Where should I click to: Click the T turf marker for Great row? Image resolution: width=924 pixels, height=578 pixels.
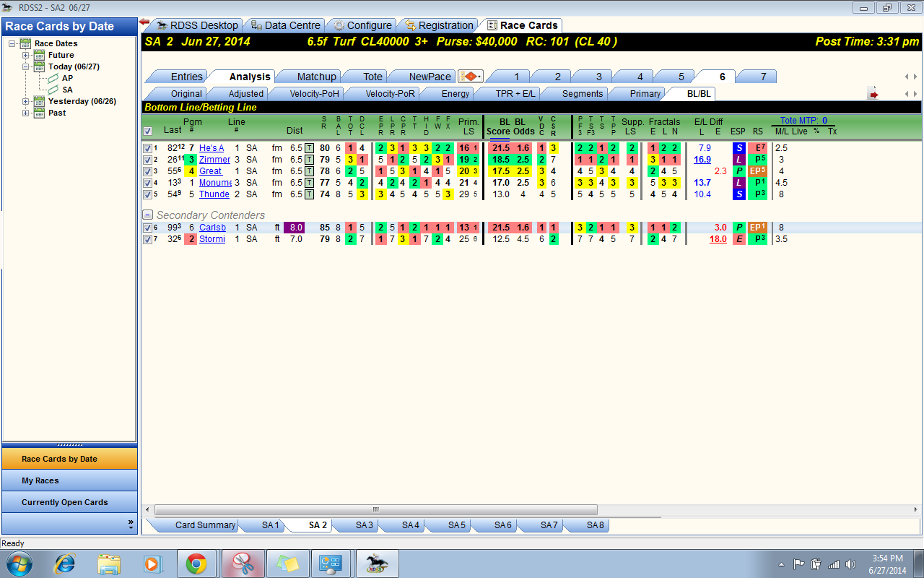click(309, 171)
